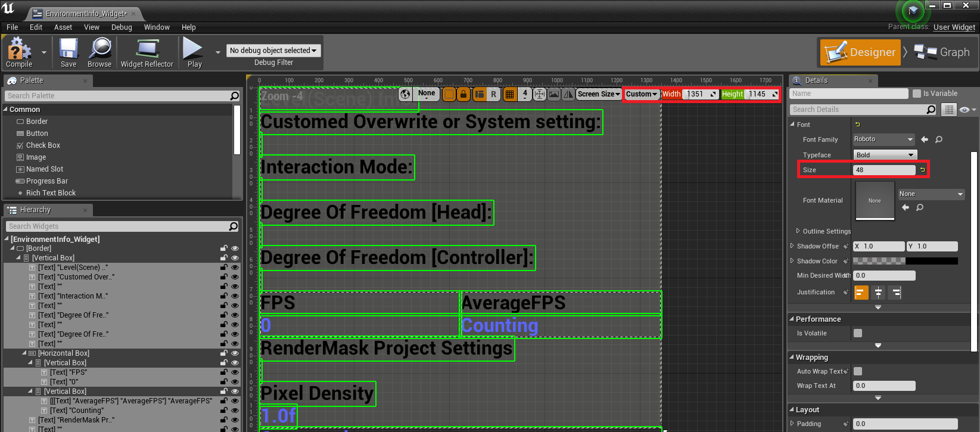
Task: Click the Search Details magnifier icon
Action: pos(931,110)
